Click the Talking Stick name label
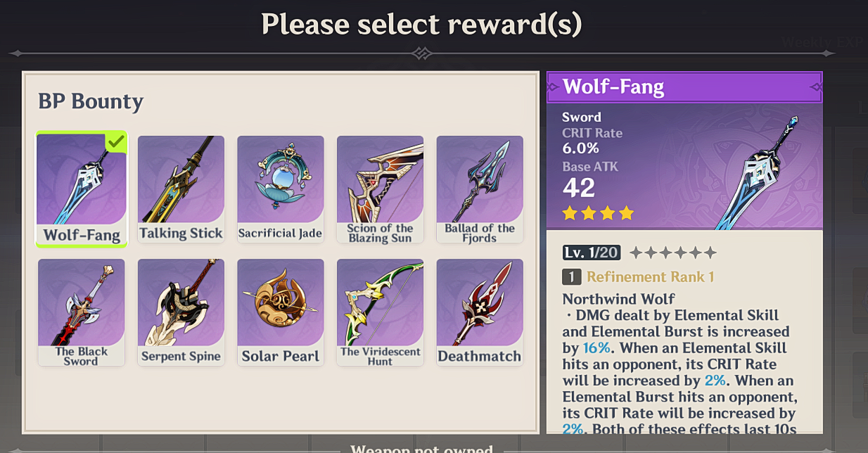The image size is (868, 453). (x=181, y=233)
